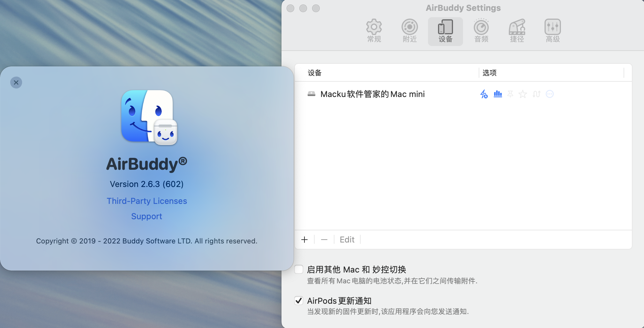Open the more options ellipsis for Mac mini
Screen dimensions: 644x328
[550, 94]
